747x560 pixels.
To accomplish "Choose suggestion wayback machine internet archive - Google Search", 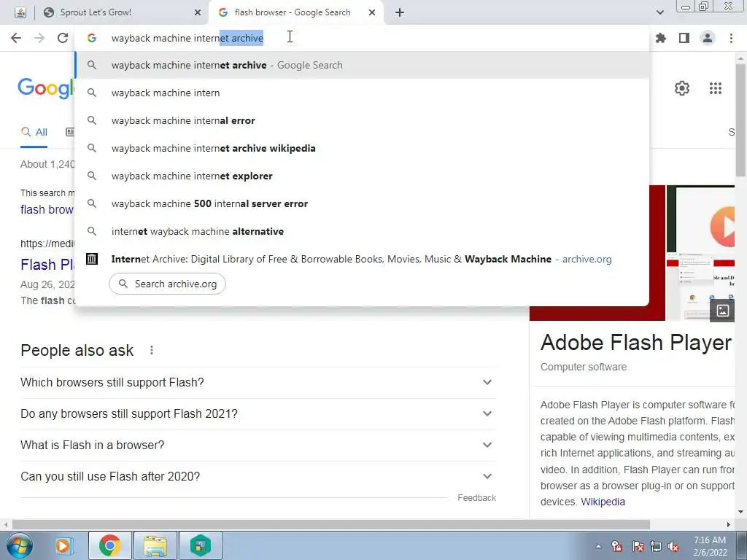I will click(x=362, y=65).
